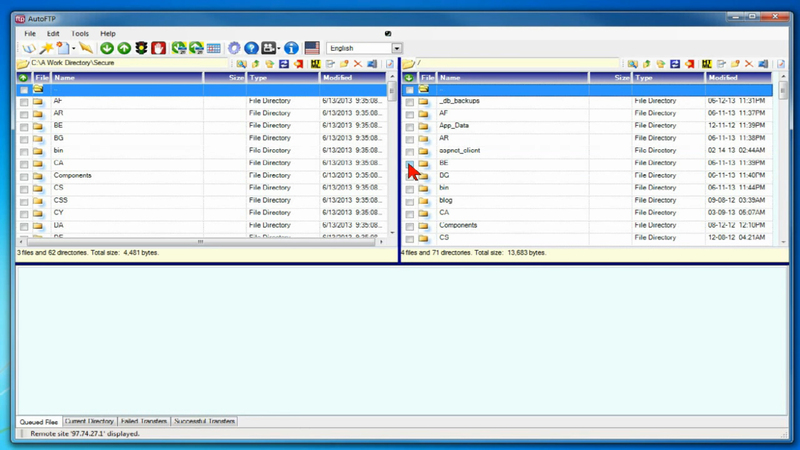The width and height of the screenshot is (800, 450).
Task: Select the Queued Files tab
Action: click(39, 422)
